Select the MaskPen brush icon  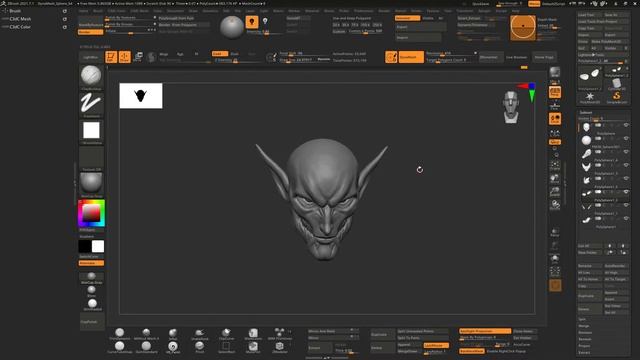[x=253, y=347]
